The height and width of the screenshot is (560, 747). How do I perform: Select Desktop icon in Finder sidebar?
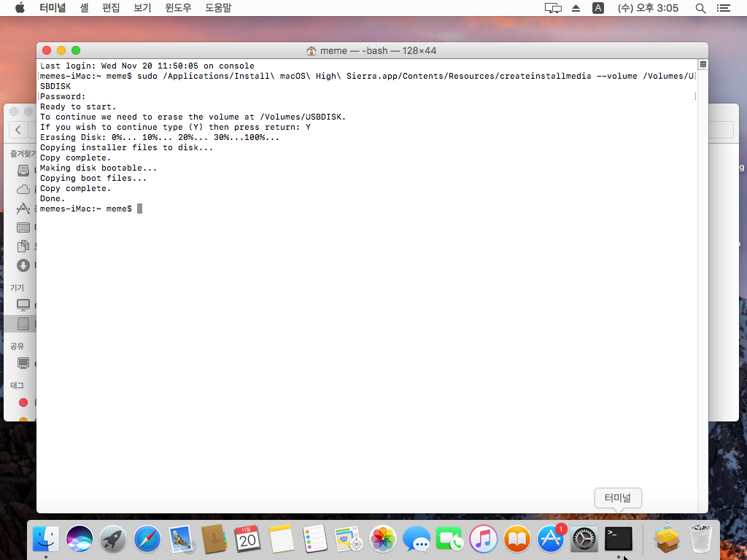point(23,227)
